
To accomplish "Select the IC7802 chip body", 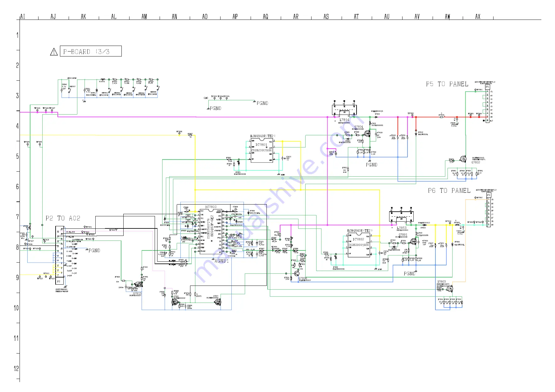I will 359,245.
